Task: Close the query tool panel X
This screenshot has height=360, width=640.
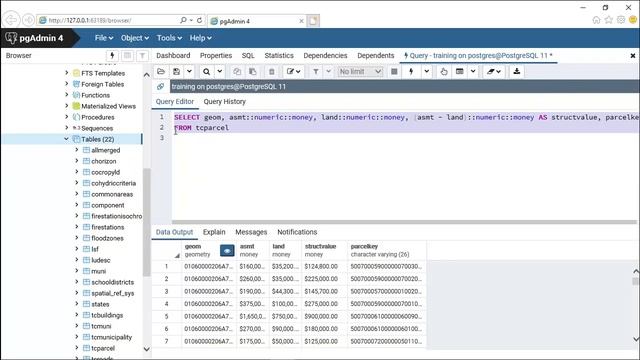Action: point(633,56)
